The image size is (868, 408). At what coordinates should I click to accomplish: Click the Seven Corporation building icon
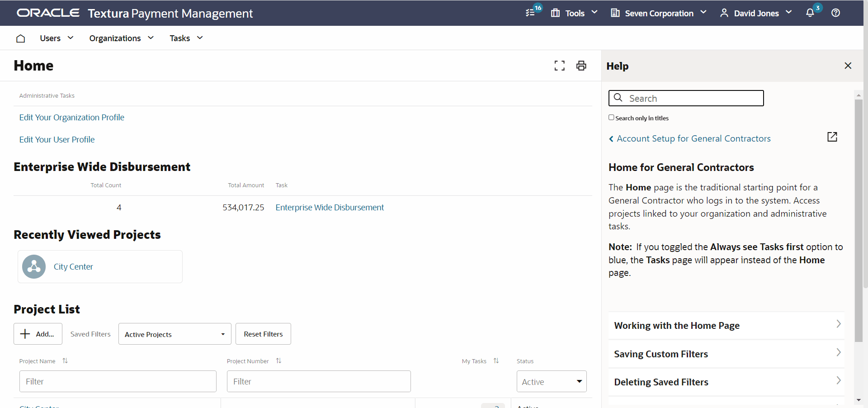pyautogui.click(x=615, y=13)
